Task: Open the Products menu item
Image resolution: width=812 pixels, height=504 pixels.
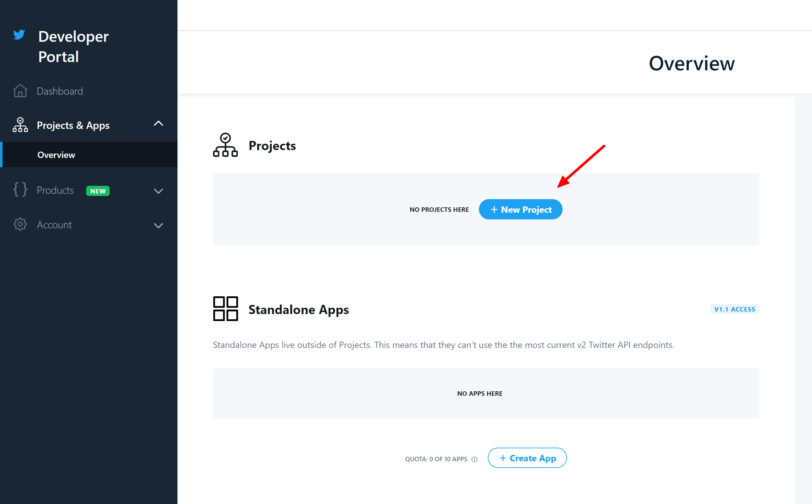Action: point(55,190)
